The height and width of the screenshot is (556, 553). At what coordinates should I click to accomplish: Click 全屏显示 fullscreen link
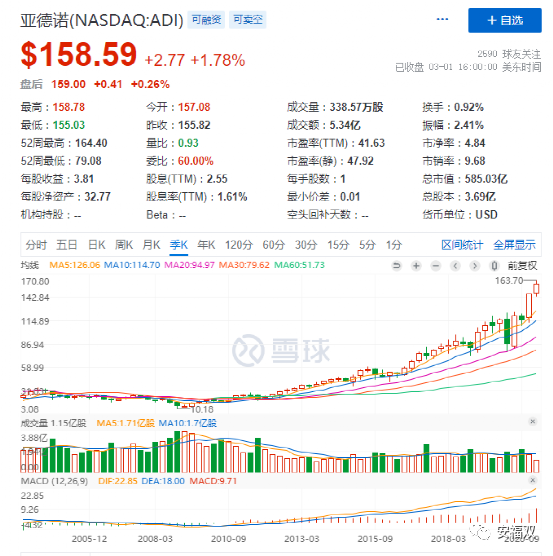[514, 245]
